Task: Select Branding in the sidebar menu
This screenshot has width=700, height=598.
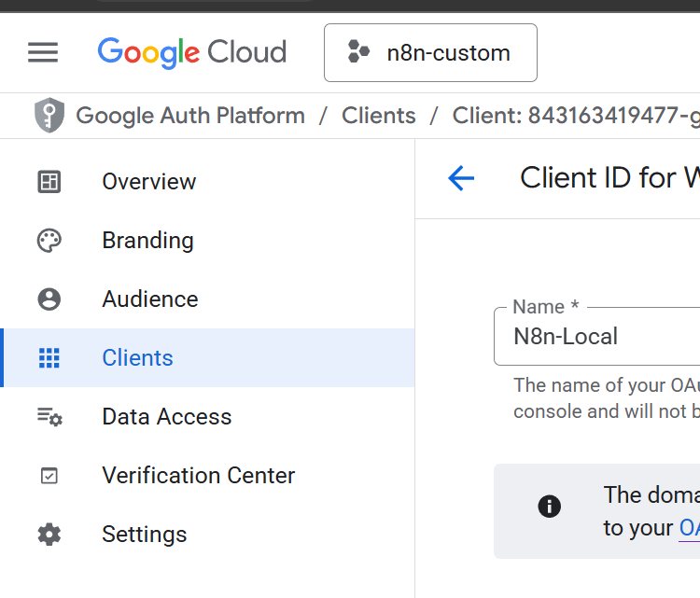Action: (x=147, y=241)
